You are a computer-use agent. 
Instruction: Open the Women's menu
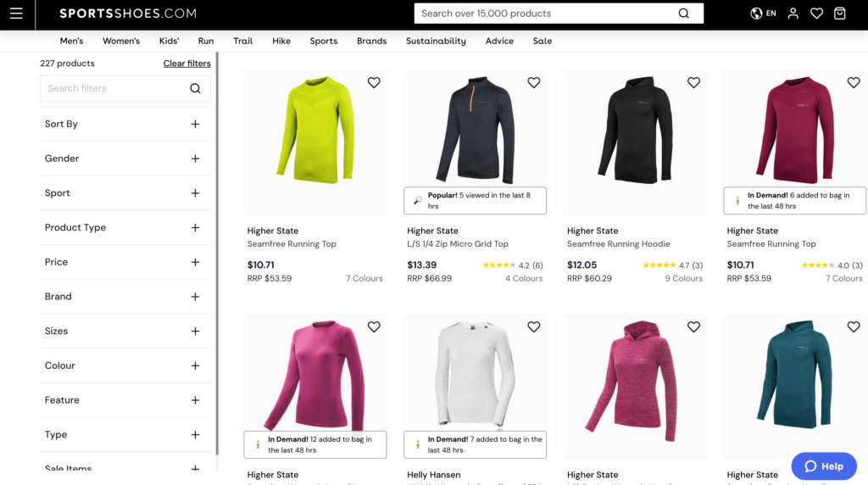(x=121, y=41)
